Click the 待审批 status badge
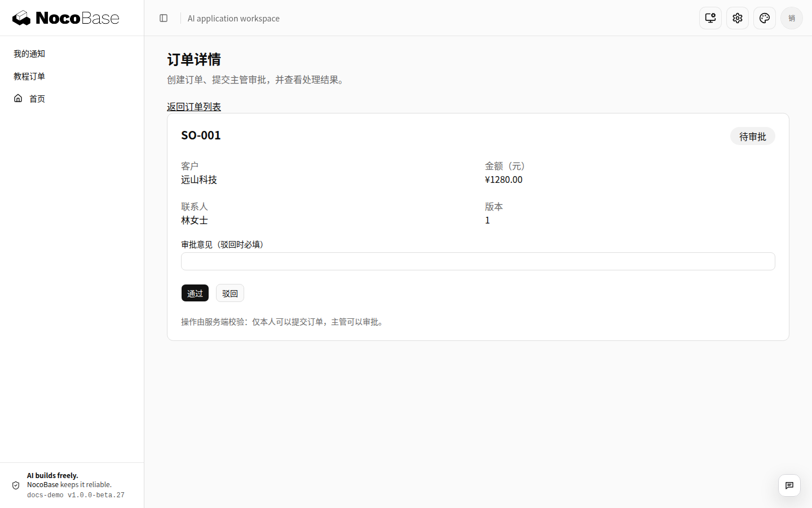This screenshot has height=508, width=812. pyautogui.click(x=753, y=137)
